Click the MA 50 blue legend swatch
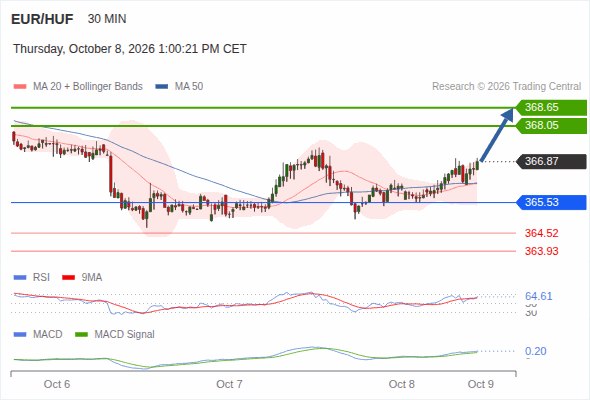The image size is (590, 400). point(162,87)
